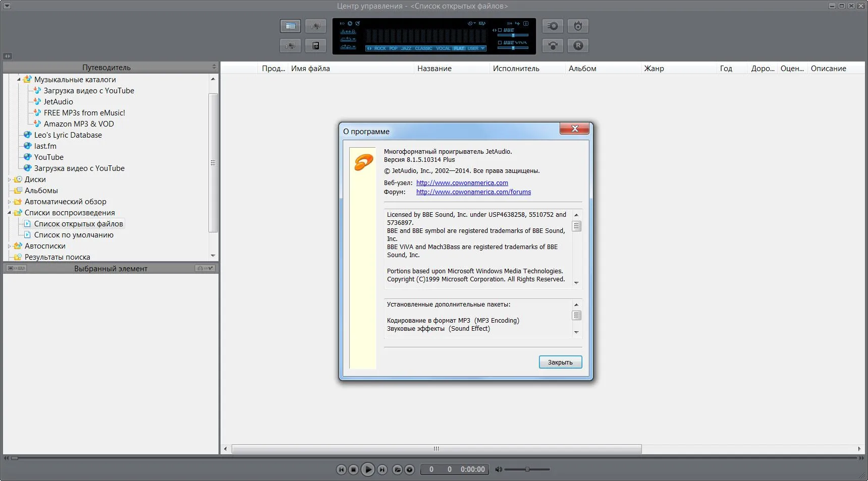Click the Диски folder icon in tree
868x481 pixels.
(18, 179)
